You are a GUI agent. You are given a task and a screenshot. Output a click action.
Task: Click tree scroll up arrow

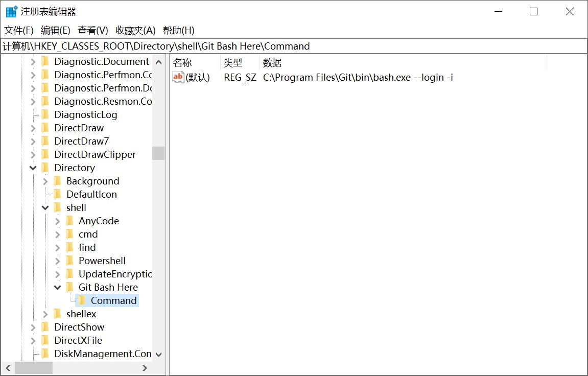pos(159,62)
